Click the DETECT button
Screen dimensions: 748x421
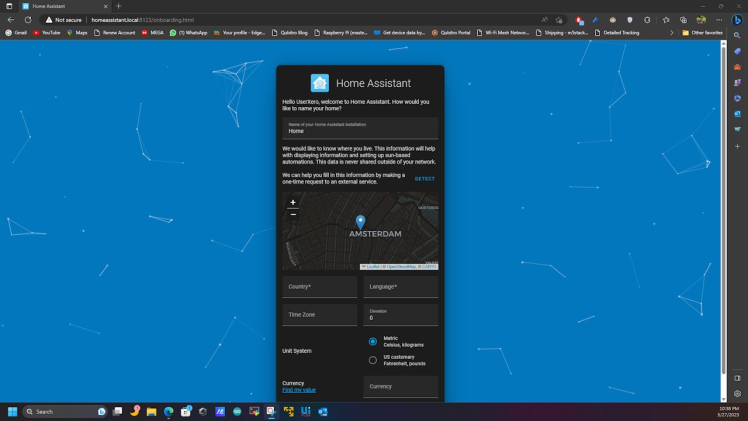point(425,179)
